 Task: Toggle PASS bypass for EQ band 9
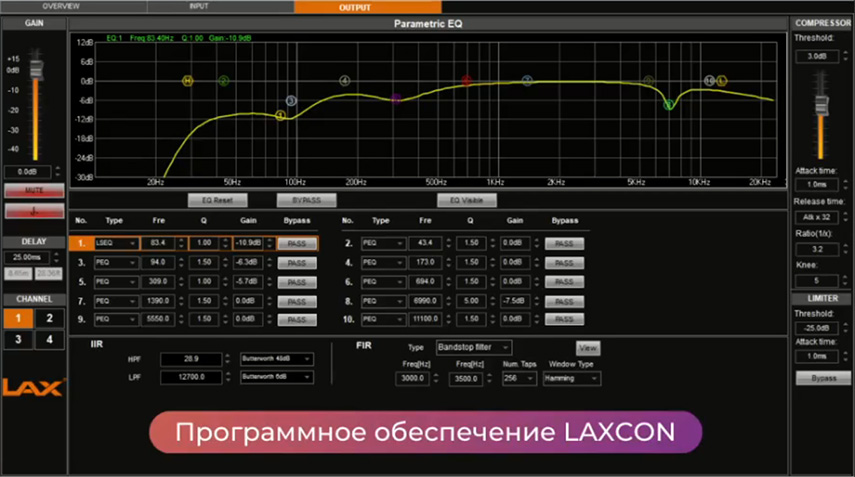[x=297, y=319]
